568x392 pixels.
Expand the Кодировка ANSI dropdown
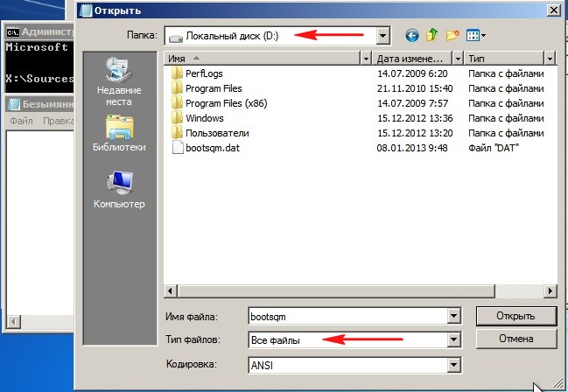[452, 365]
